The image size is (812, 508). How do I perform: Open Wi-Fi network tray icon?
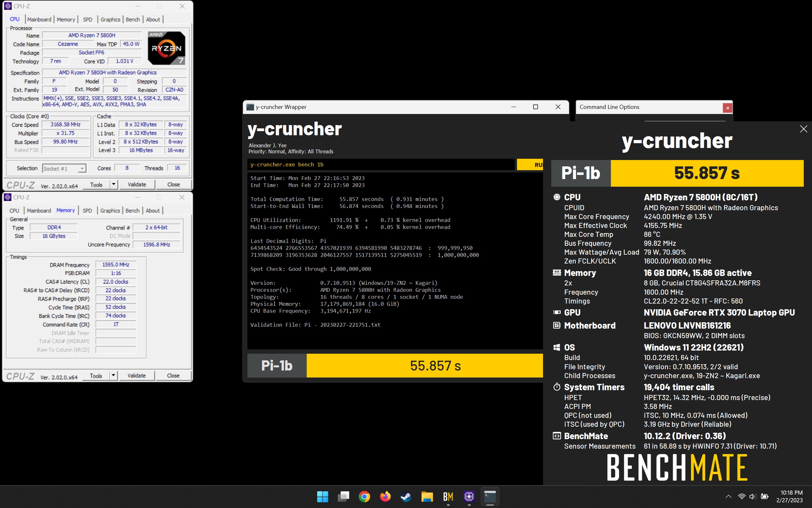(x=742, y=496)
